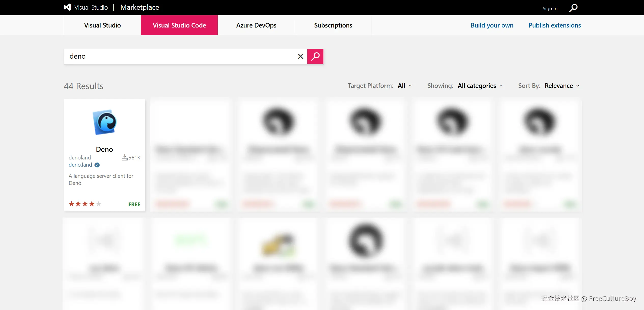Select the Azure DevOps tab
This screenshot has width=644, height=310.
click(x=256, y=25)
